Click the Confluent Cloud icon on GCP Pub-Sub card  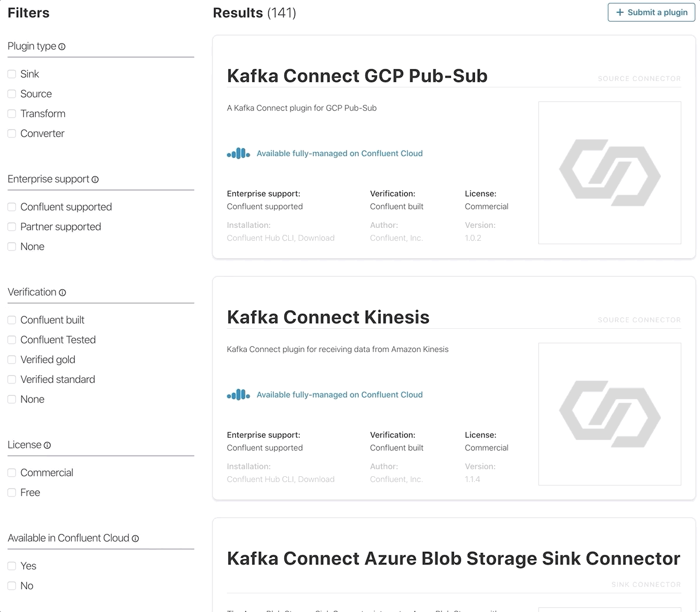coord(239,153)
